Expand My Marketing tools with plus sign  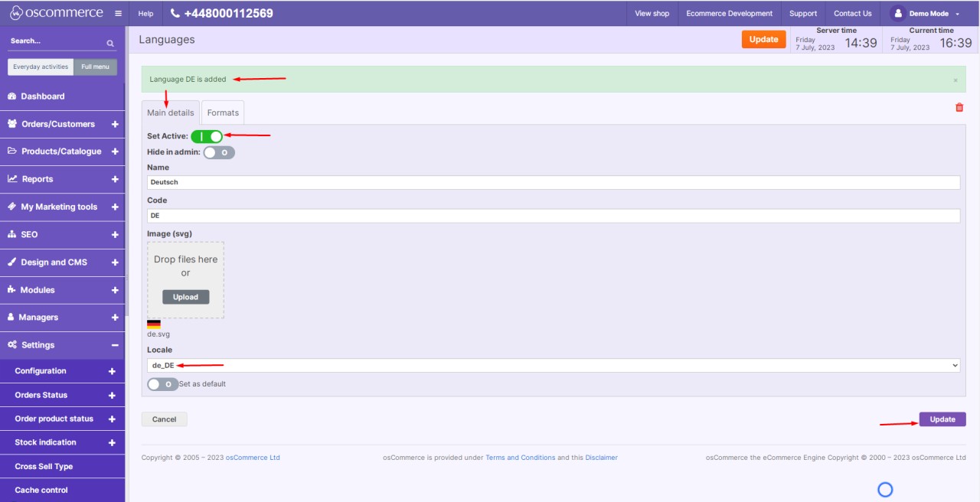coord(115,207)
